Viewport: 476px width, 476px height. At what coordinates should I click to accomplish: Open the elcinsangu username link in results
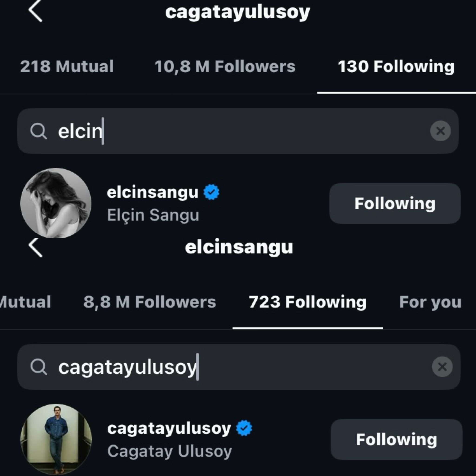point(152,192)
